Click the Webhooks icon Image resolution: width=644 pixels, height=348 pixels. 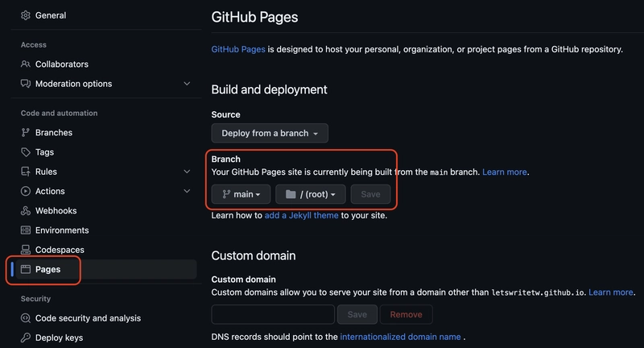click(x=26, y=211)
